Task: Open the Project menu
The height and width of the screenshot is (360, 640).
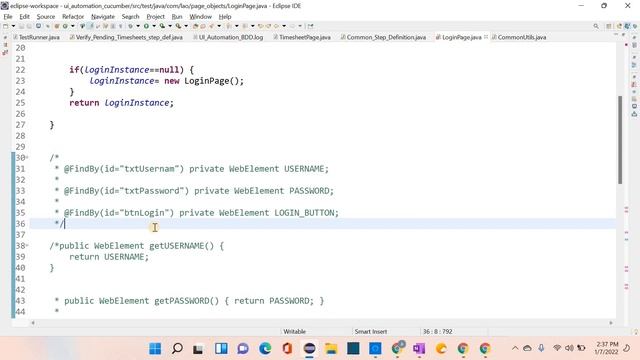Action: [x=156, y=17]
